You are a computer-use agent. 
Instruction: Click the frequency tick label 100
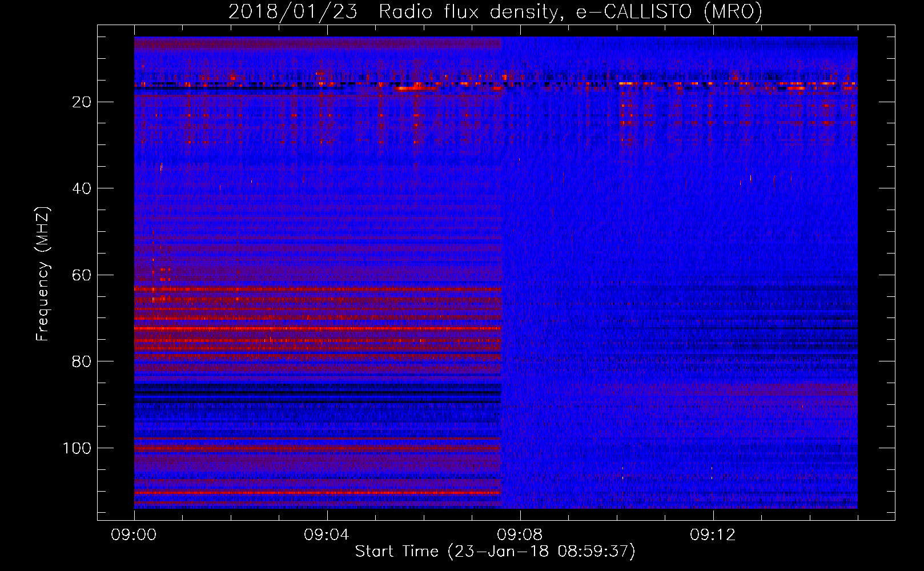77,448
